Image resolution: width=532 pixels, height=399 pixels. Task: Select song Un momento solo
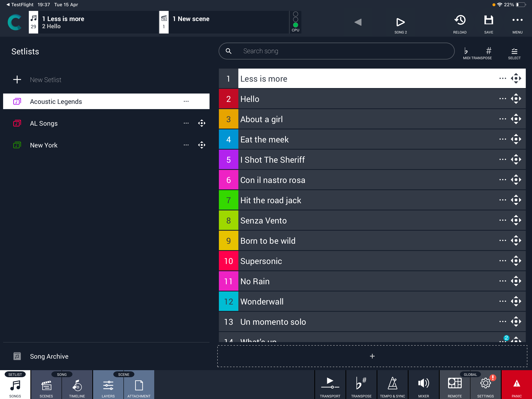[x=372, y=321]
